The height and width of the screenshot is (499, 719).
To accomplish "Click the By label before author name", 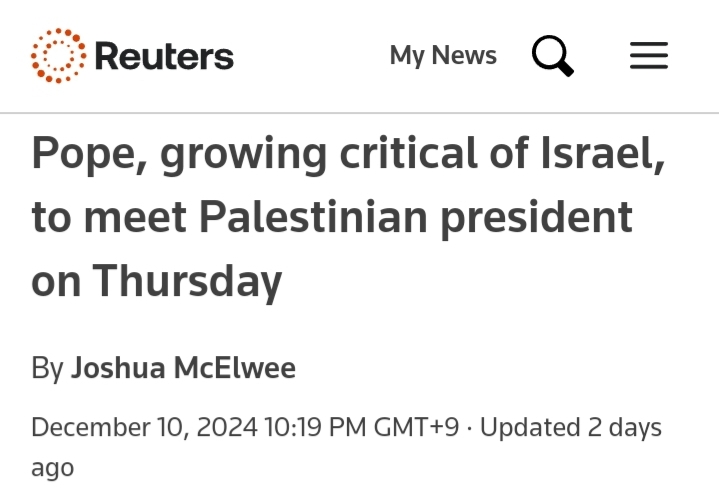I will [x=47, y=369].
